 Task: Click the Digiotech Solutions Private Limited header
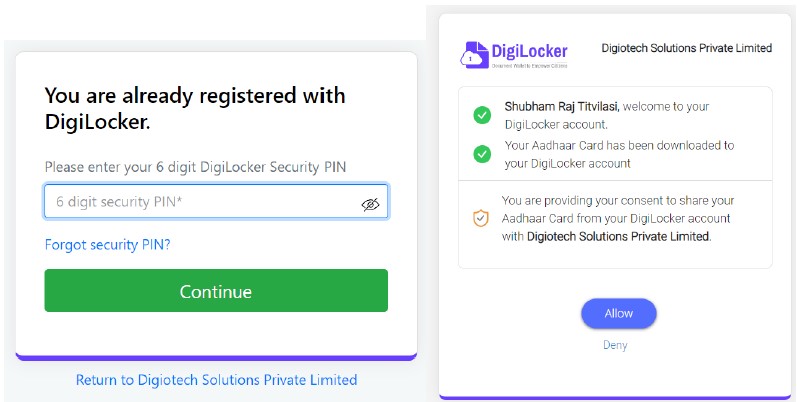[x=687, y=48]
